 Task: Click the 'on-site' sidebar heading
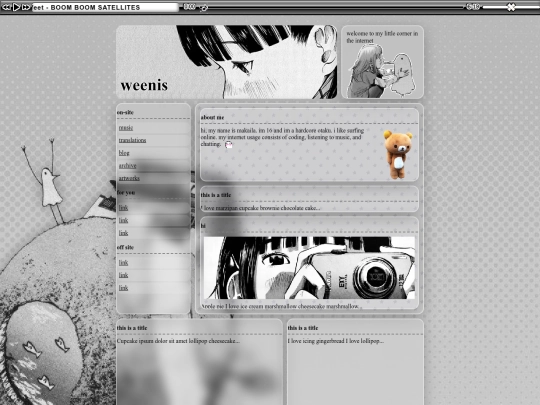[x=125, y=112]
